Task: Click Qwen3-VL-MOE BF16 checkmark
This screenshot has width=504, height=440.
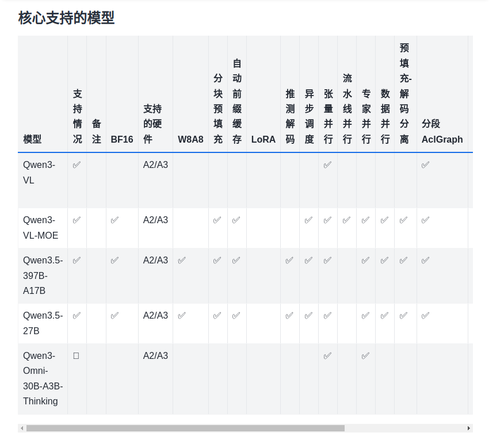Action: [x=114, y=220]
